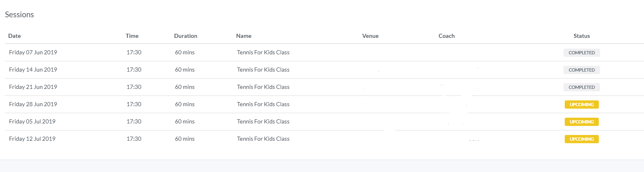Open Tennis For Kids Class on 12 Jul
The height and width of the screenshot is (172, 644).
[263, 139]
